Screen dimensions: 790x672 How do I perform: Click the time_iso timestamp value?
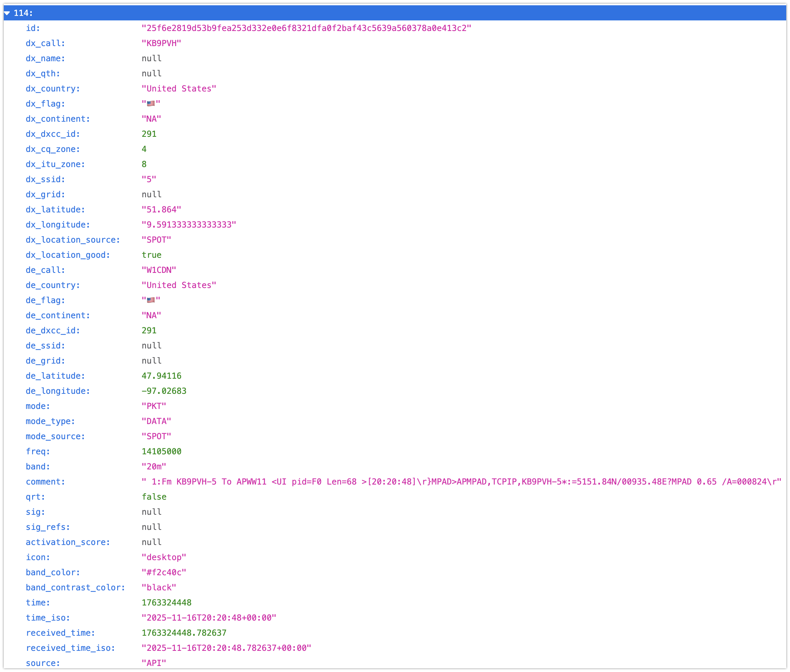click(x=209, y=618)
